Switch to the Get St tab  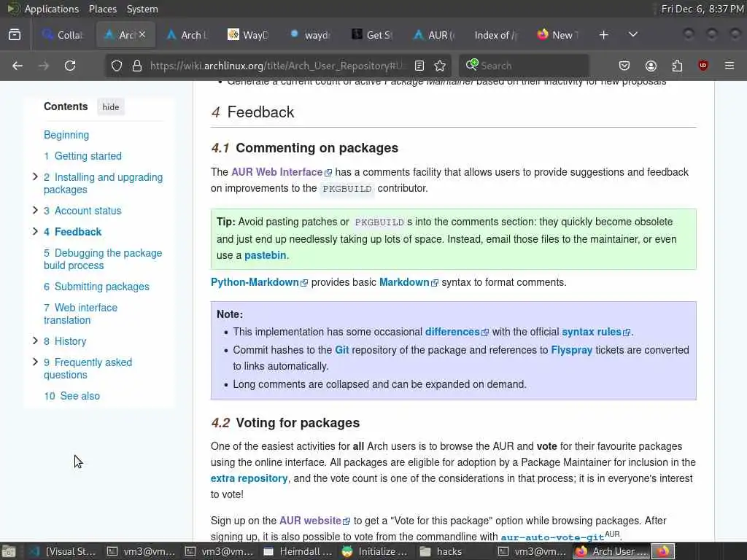372,35
